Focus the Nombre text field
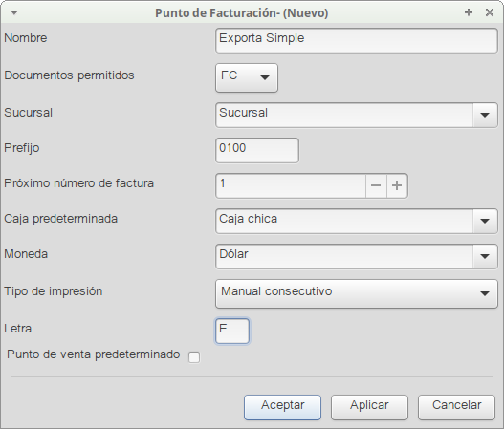Image resolution: width=504 pixels, height=429 pixels. pyautogui.click(x=357, y=40)
